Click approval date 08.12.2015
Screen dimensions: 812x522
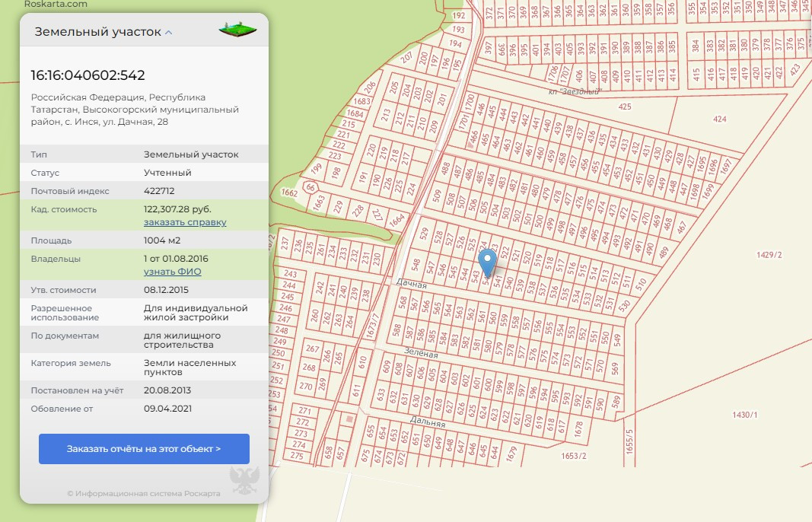point(166,289)
